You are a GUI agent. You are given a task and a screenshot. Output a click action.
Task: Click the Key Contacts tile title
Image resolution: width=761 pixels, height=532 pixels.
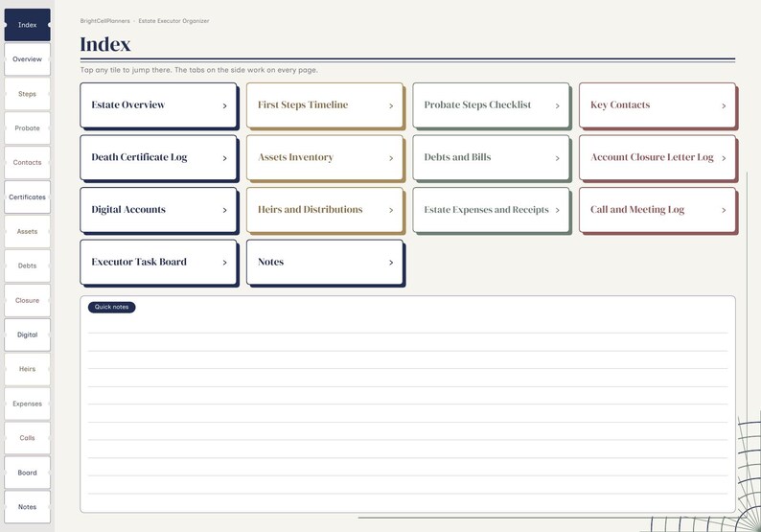[x=620, y=104]
